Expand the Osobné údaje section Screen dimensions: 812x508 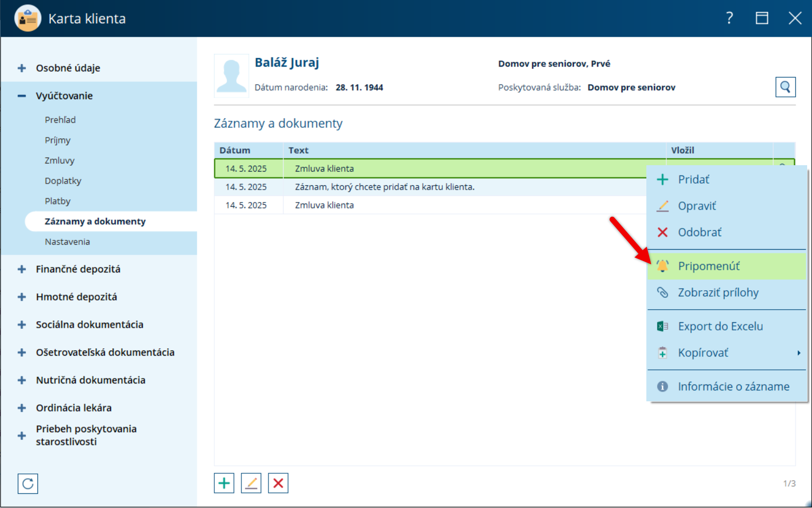22,68
